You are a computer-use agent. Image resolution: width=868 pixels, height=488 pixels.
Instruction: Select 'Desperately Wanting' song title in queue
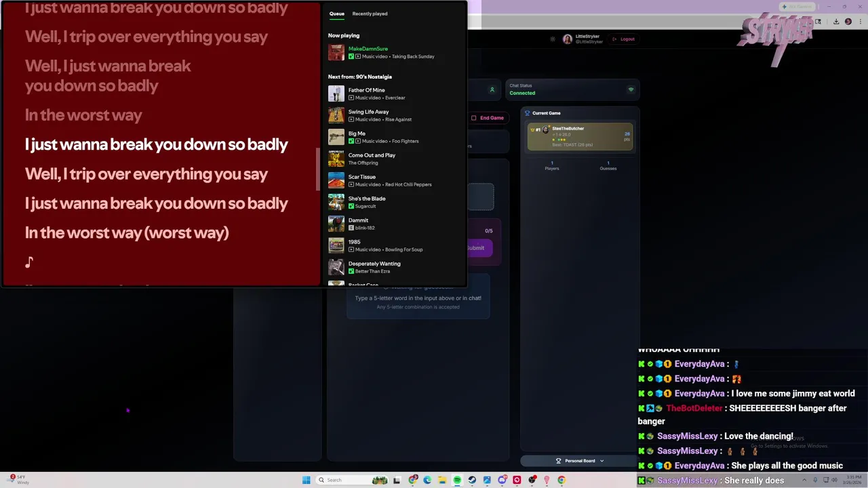point(374,264)
